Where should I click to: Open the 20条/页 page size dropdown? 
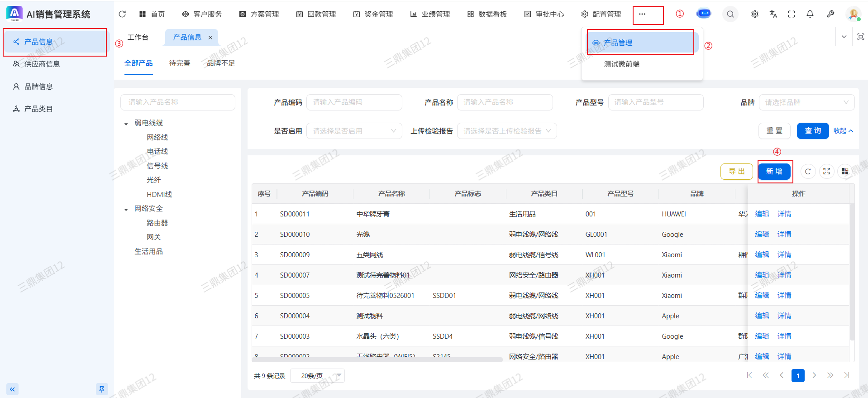[317, 376]
